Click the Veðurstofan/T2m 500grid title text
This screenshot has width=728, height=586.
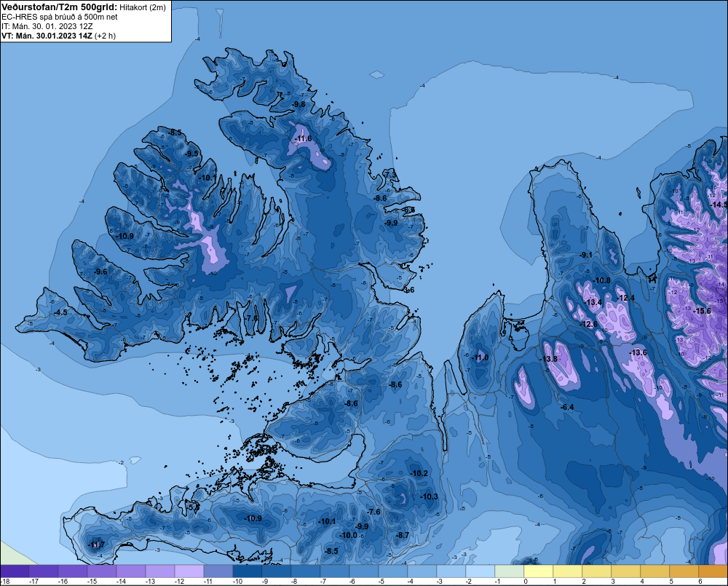[x=59, y=7]
